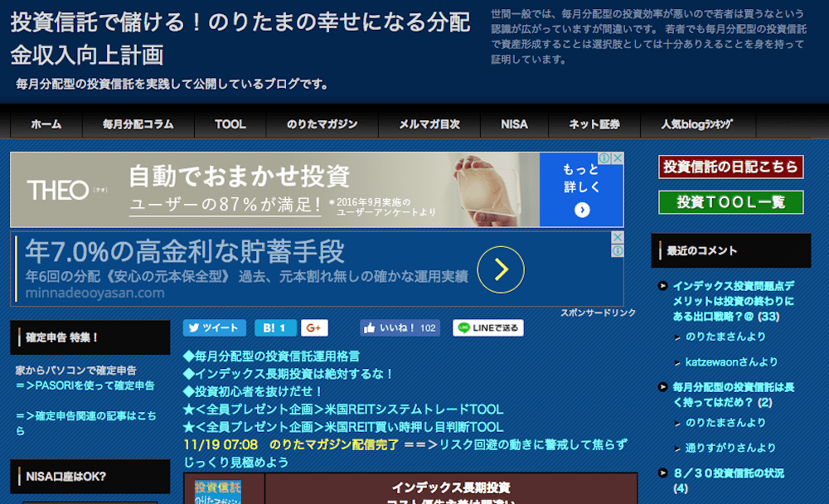
Task: Share the page via the Google+ button
Action: pos(315,327)
